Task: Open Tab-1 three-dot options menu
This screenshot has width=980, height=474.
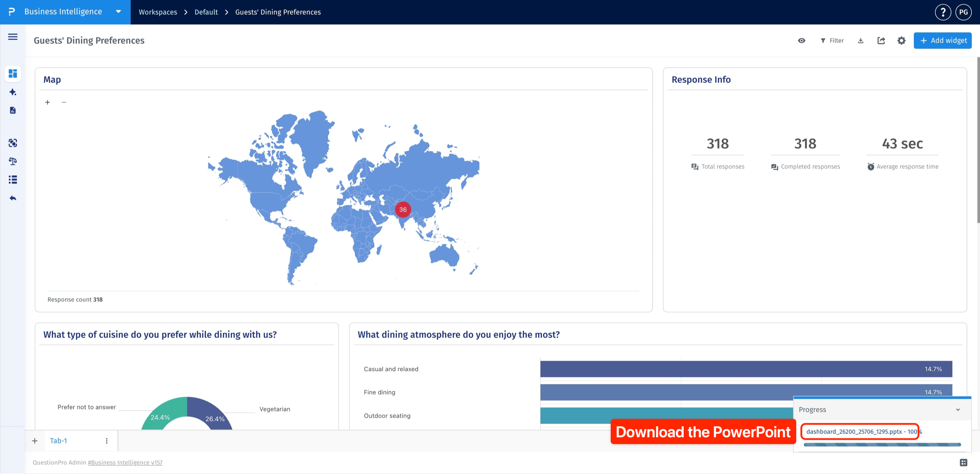Action: [x=107, y=441]
